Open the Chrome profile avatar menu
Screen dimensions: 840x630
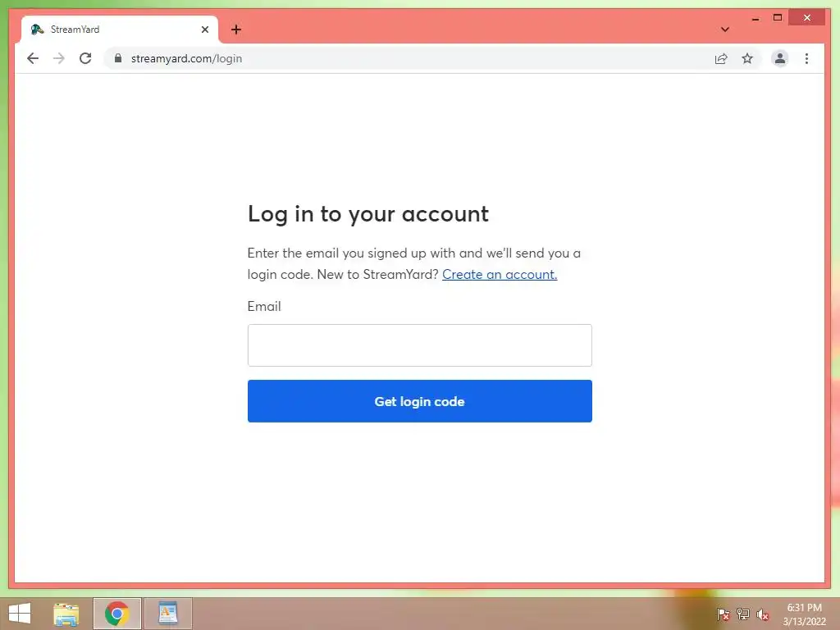click(x=780, y=58)
